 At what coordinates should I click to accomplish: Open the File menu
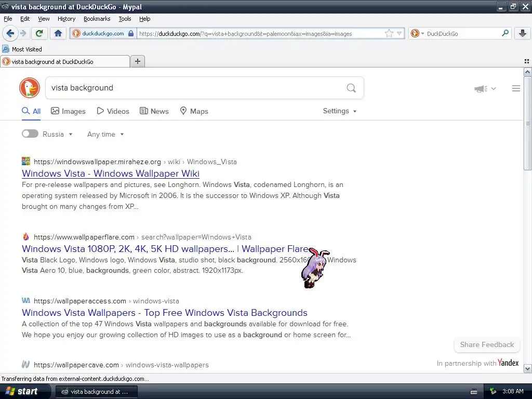(8, 19)
